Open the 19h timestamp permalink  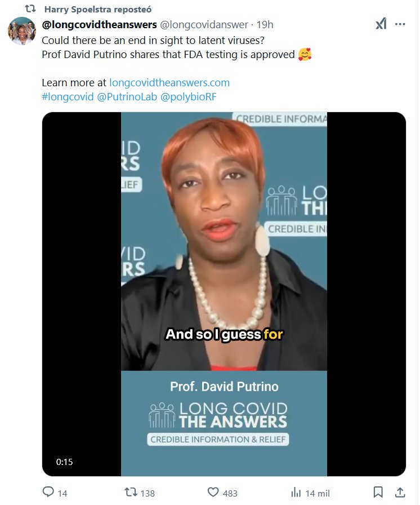coord(265,24)
